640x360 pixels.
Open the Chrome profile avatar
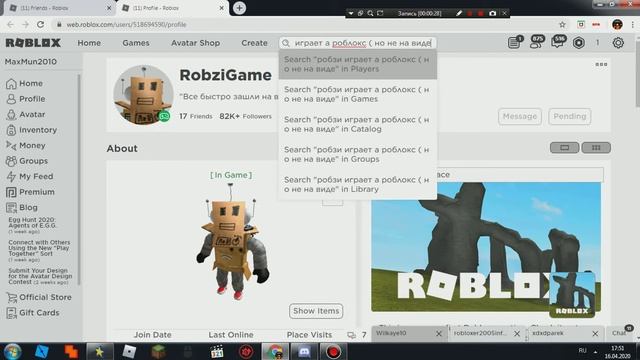coord(617,24)
